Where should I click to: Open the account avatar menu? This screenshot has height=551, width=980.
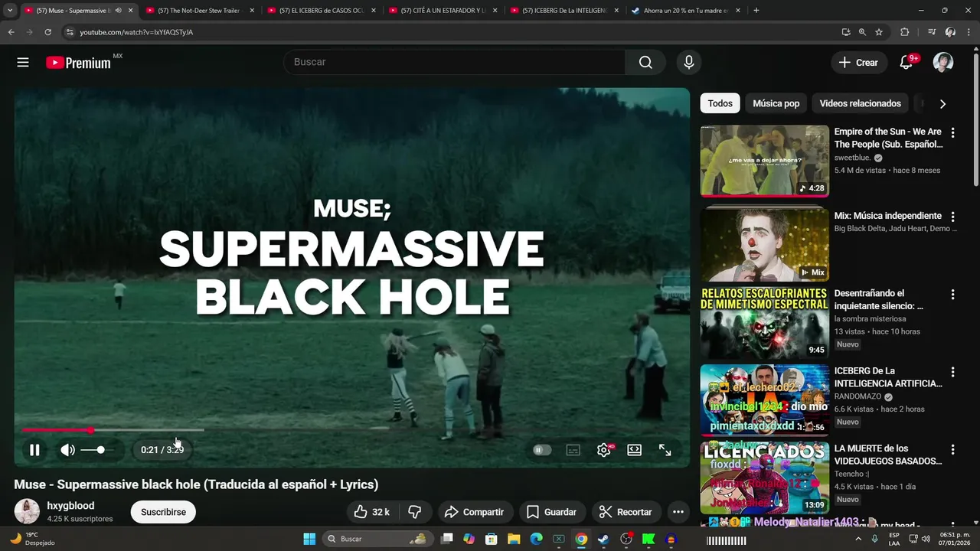pyautogui.click(x=943, y=63)
